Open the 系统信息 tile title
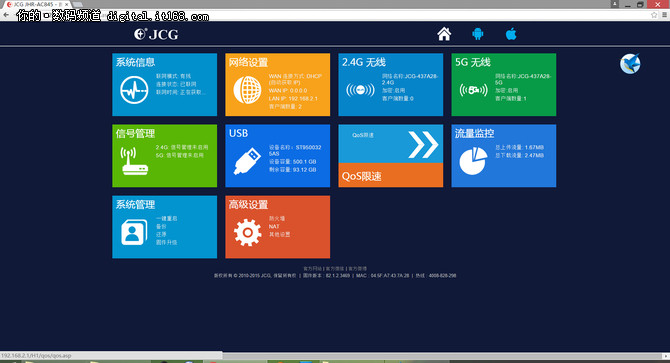This screenshot has width=670, height=363. [x=135, y=62]
